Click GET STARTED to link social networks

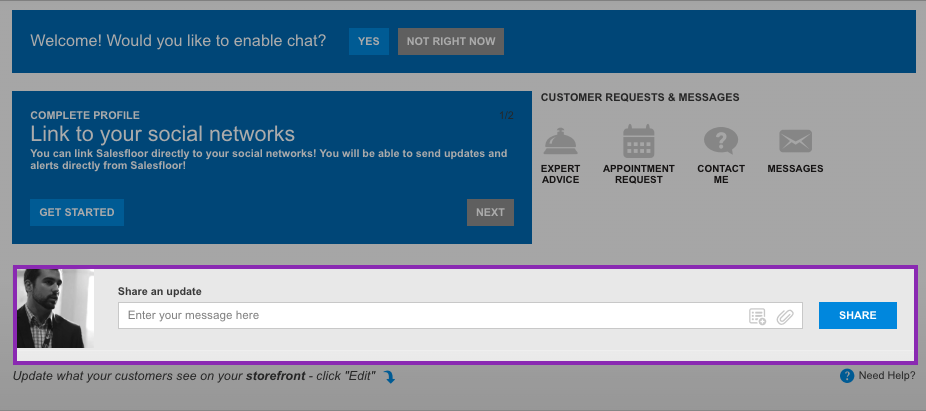[x=77, y=212]
